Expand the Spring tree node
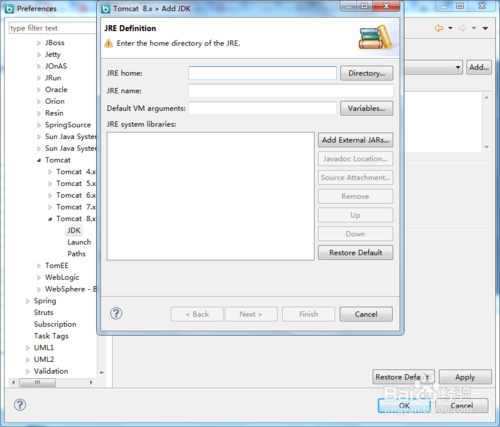500x427 pixels. coord(28,301)
